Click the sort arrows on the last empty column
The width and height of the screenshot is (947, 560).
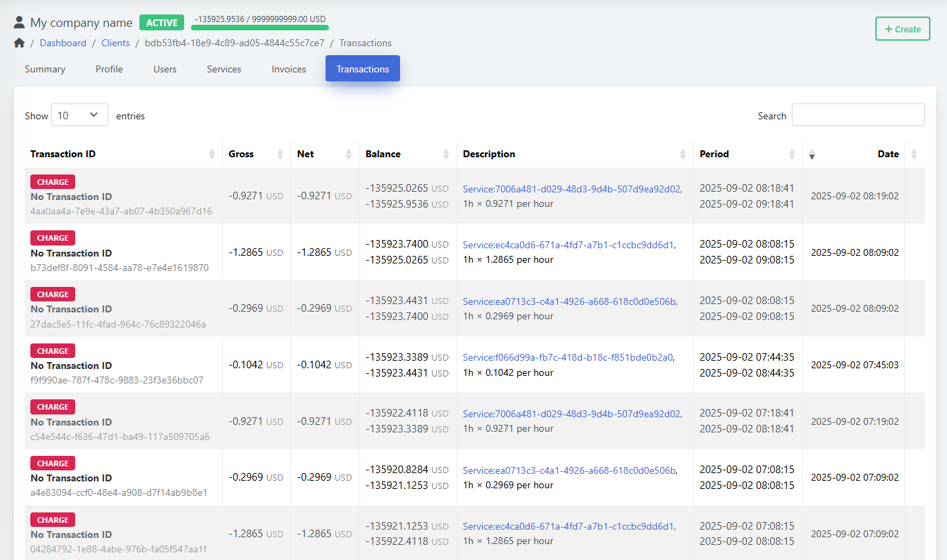coord(915,154)
